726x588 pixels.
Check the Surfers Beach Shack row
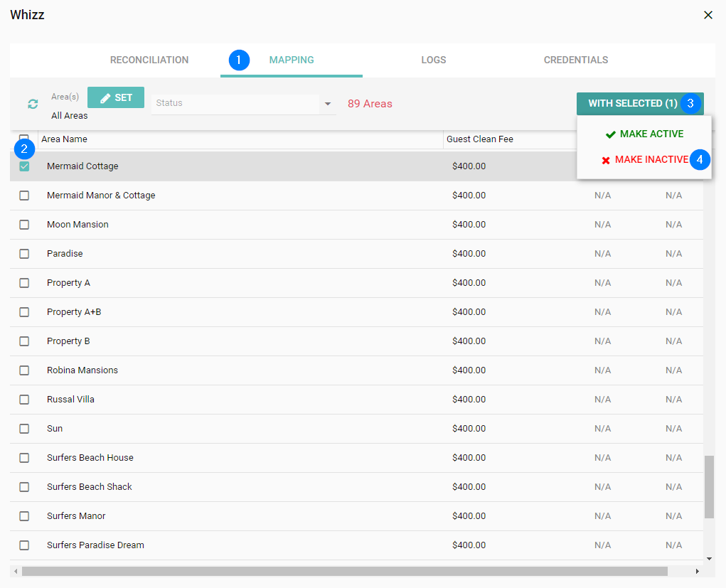(24, 487)
